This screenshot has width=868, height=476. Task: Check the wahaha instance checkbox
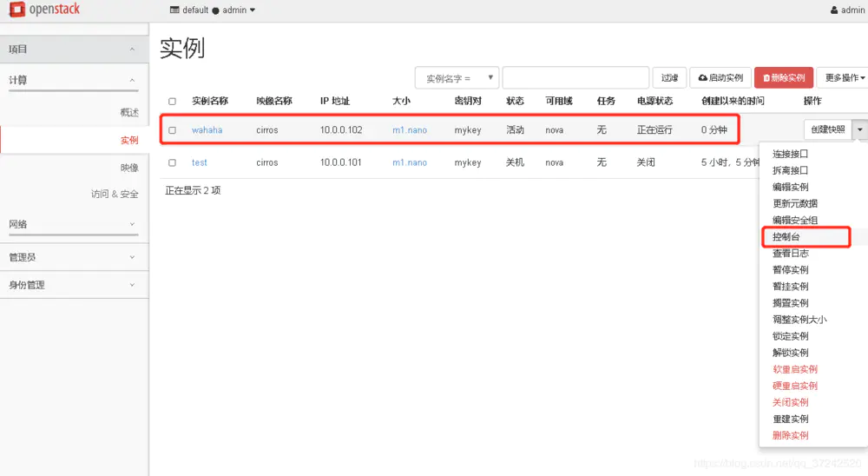[x=172, y=130]
